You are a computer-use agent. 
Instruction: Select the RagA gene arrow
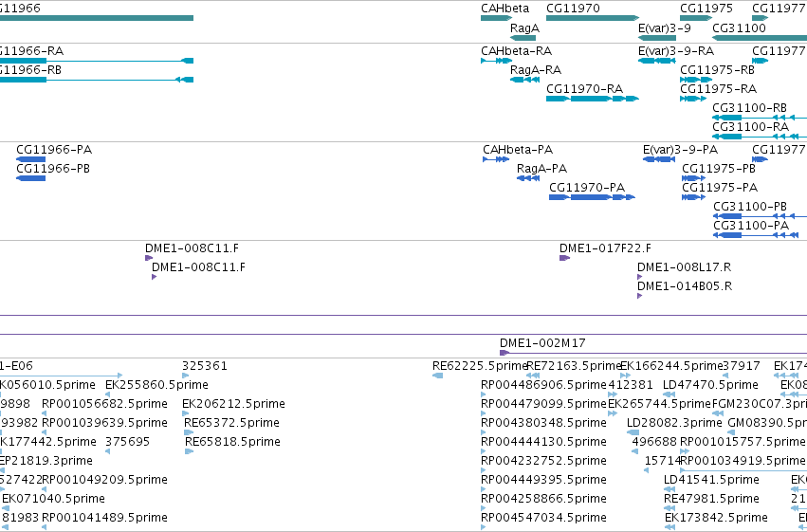tap(523, 38)
